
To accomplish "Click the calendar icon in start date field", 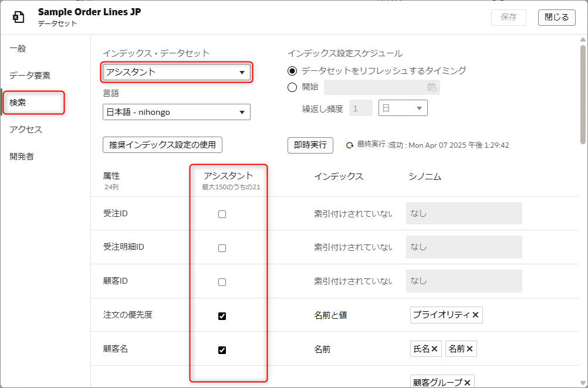I will (x=432, y=88).
